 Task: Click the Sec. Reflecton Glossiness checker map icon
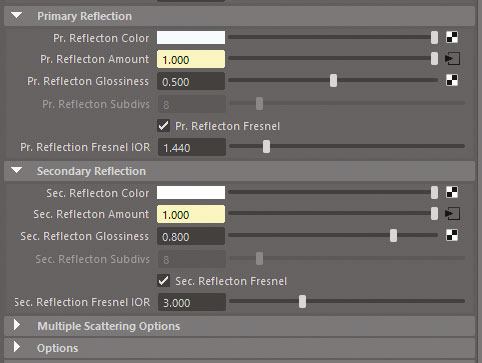tap(452, 235)
